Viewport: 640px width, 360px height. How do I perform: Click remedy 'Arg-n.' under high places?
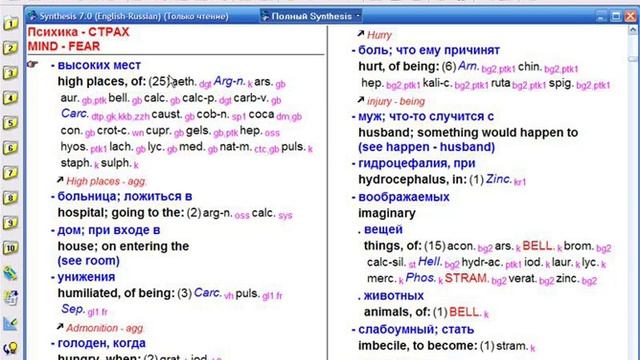tap(229, 81)
